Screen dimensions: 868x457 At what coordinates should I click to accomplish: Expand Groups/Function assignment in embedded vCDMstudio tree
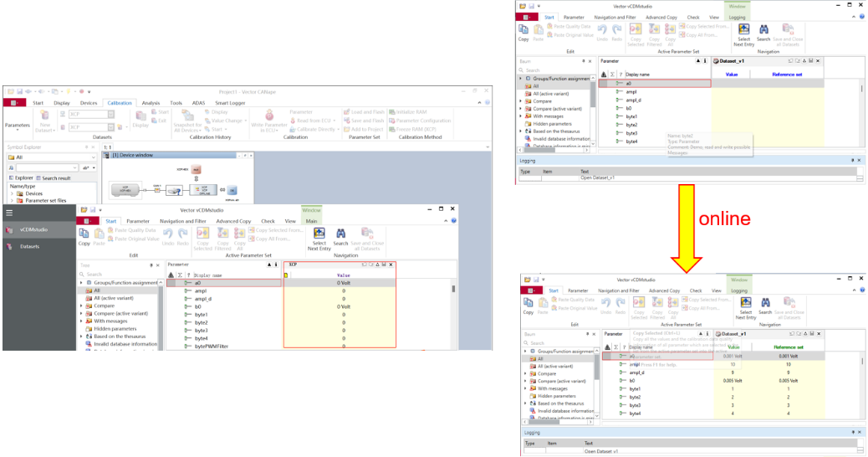coord(81,283)
